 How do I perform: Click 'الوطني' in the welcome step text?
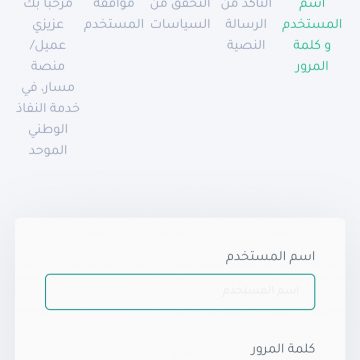click(x=48, y=129)
